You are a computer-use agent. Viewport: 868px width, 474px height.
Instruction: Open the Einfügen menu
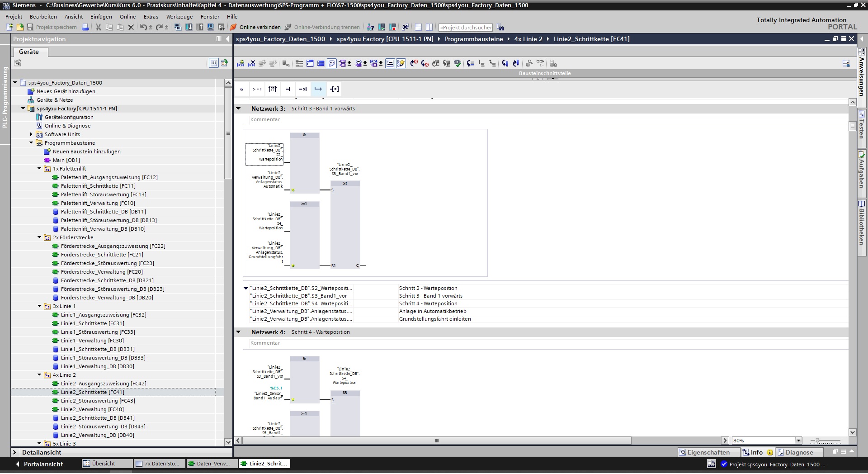pos(101,17)
